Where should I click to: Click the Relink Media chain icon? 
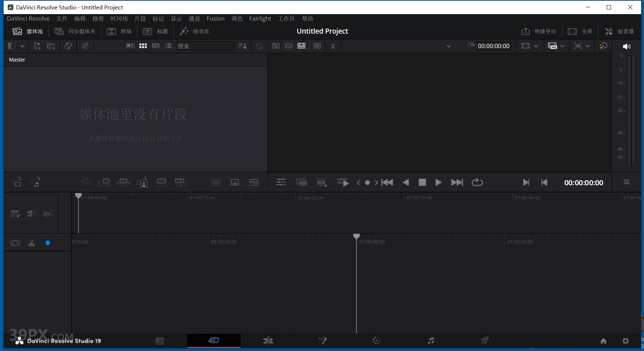85,46
